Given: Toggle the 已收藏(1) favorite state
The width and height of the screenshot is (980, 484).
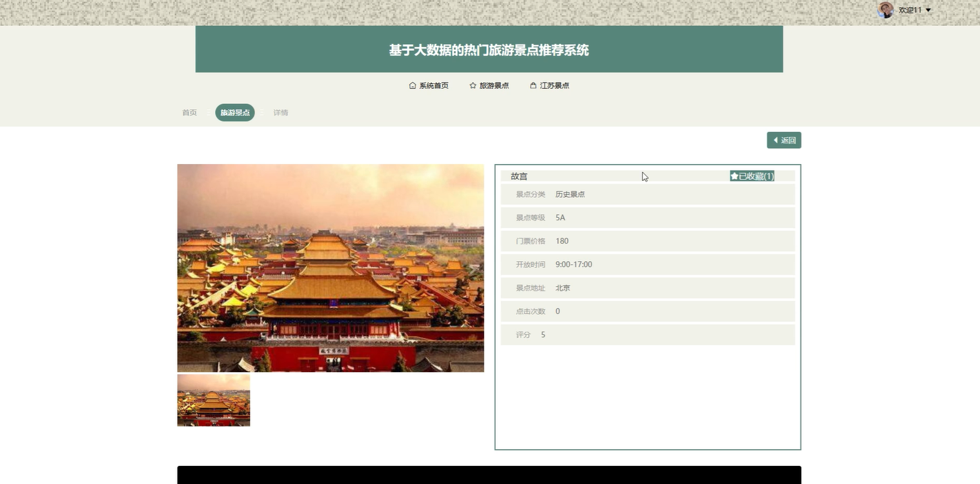Looking at the screenshot, I should [x=751, y=175].
